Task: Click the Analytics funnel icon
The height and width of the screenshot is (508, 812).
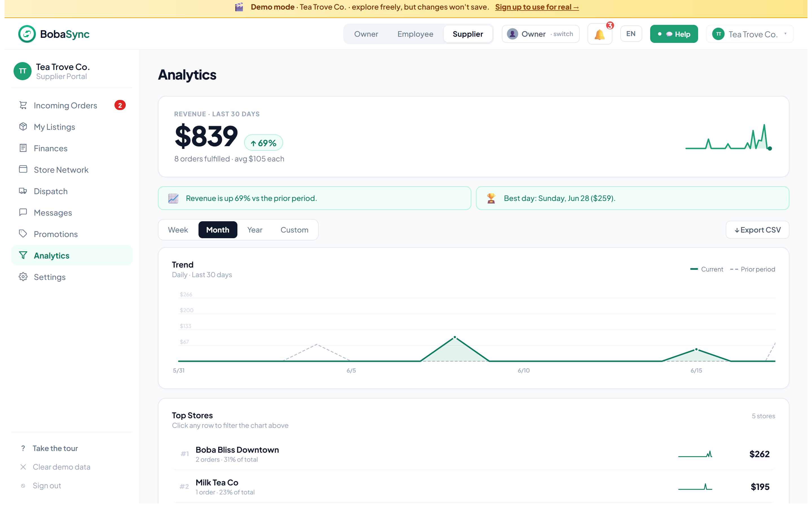Action: (x=23, y=255)
